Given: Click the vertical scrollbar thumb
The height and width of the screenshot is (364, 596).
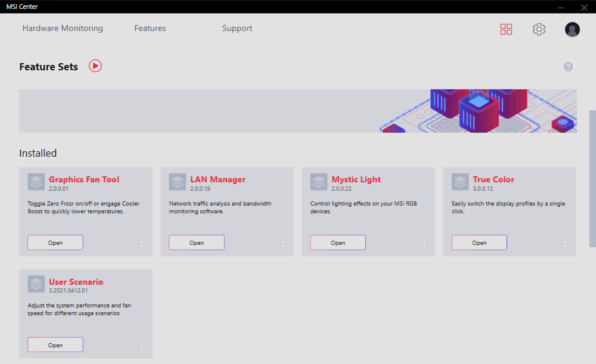Looking at the screenshot, I should 592,179.
